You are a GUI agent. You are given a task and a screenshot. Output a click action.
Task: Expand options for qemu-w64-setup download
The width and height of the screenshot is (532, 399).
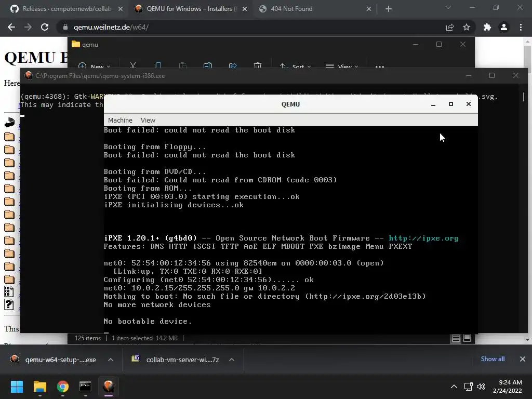click(111, 360)
